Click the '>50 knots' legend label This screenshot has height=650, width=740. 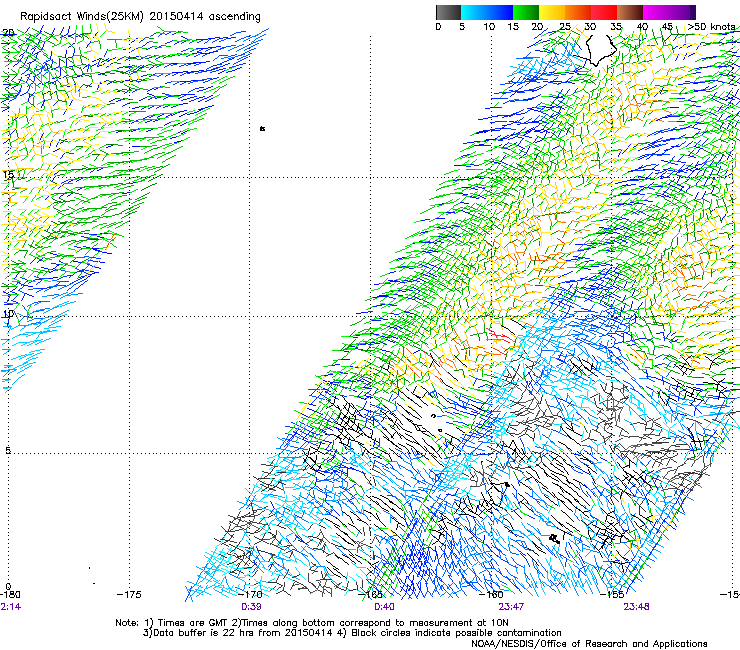point(711,26)
